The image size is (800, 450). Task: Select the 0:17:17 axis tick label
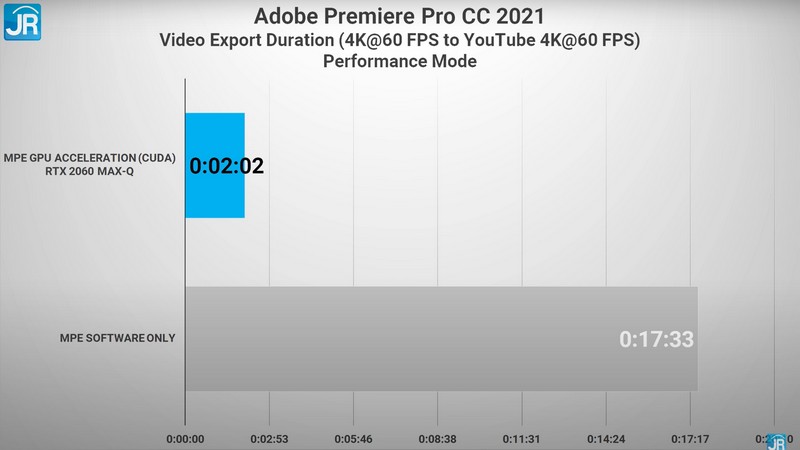point(690,438)
